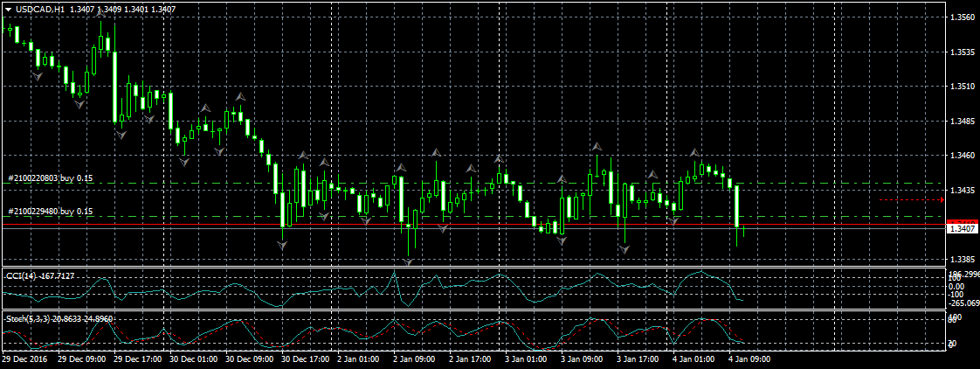Click the 2 Jan 01:00 time label
980x369 pixels.
(x=359, y=359)
